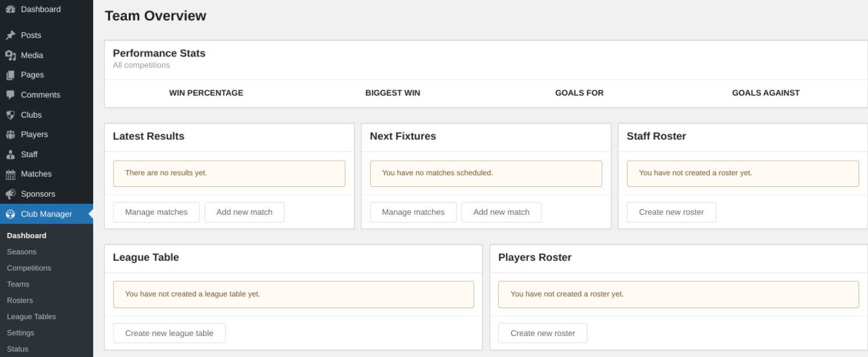Click the Sponsors megaphone icon
Screen dimensions: 868x357
(x=11, y=194)
